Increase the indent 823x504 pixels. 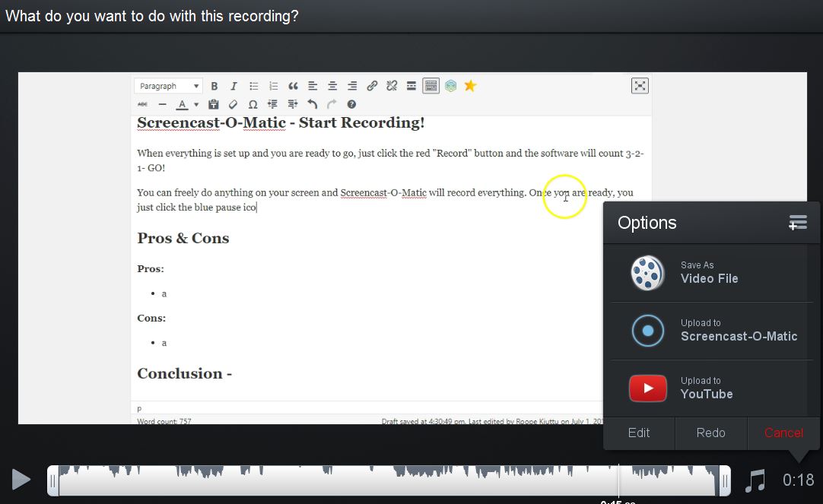pyautogui.click(x=292, y=104)
